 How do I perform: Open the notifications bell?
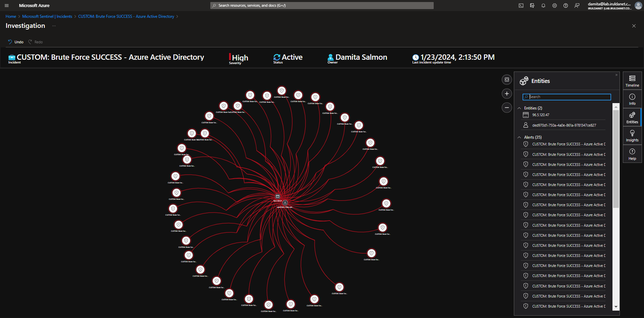(x=543, y=5)
